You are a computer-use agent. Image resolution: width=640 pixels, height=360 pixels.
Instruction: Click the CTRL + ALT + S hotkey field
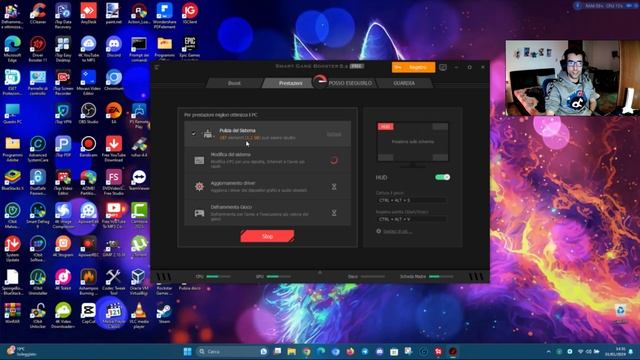tap(411, 200)
